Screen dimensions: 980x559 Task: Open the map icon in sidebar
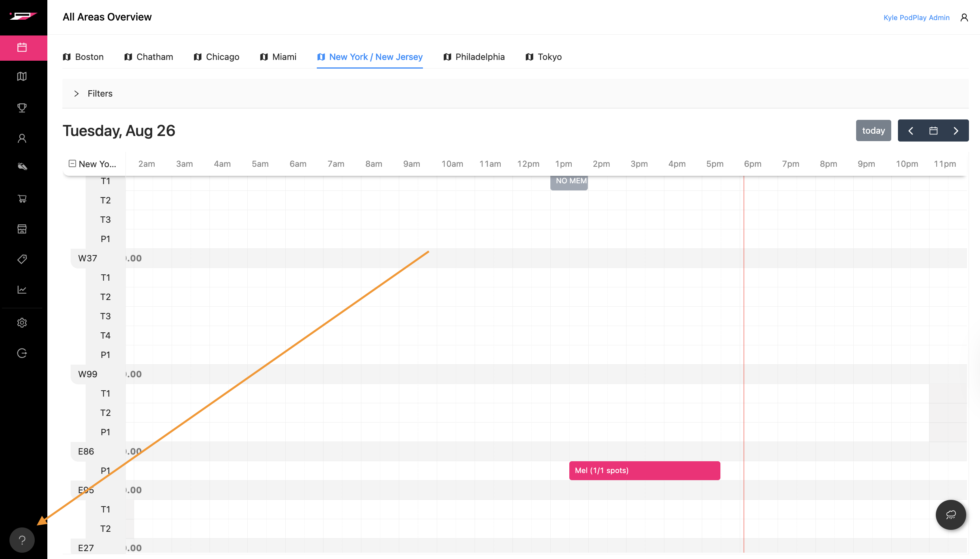click(22, 76)
